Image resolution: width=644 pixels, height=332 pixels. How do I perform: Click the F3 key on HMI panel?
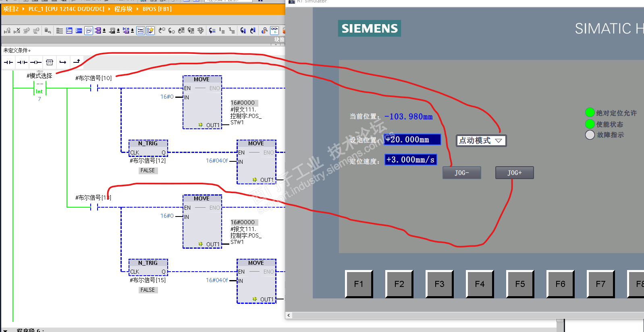pos(439,284)
